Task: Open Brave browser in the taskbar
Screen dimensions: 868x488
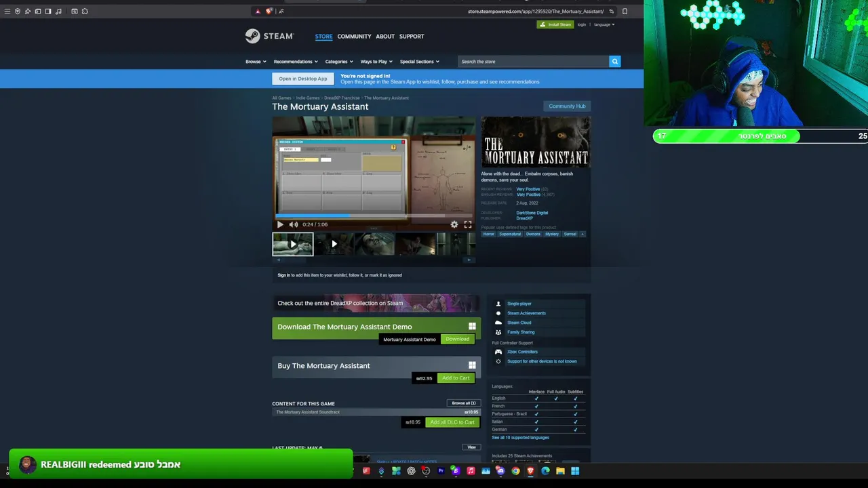Action: pyautogui.click(x=530, y=471)
